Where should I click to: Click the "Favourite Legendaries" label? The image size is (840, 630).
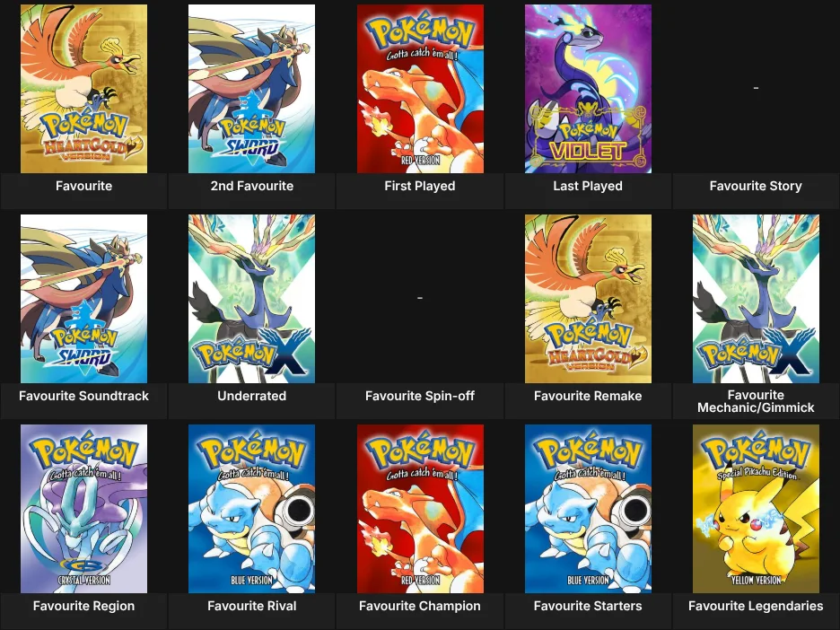pyautogui.click(x=756, y=606)
